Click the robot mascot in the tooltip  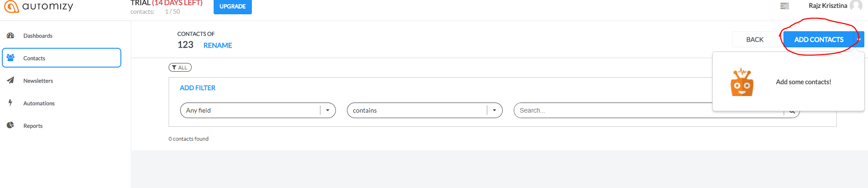(742, 82)
